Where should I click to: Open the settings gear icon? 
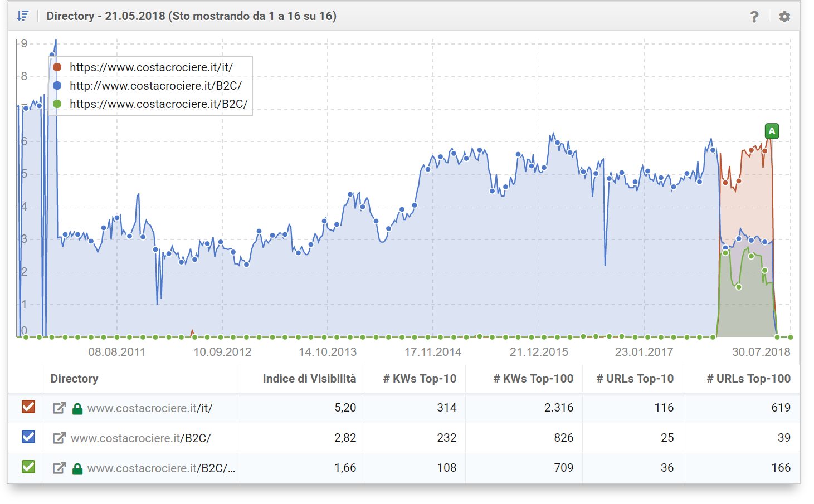tap(784, 17)
